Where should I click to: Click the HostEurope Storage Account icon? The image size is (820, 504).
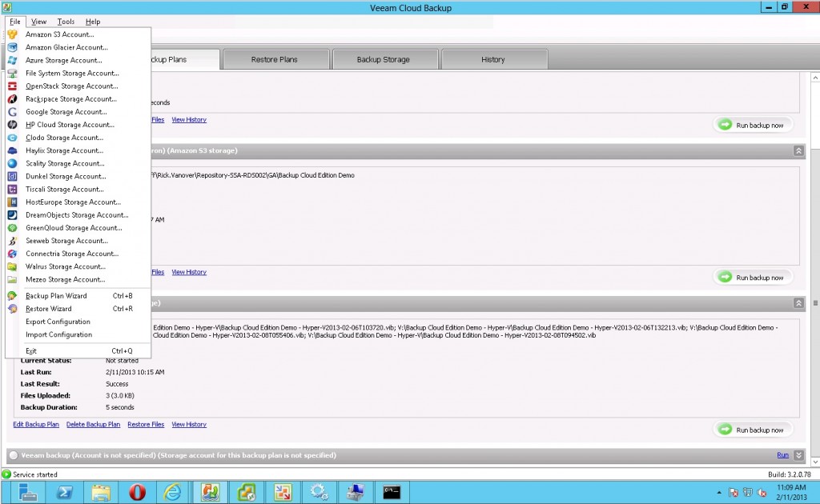pos(13,202)
